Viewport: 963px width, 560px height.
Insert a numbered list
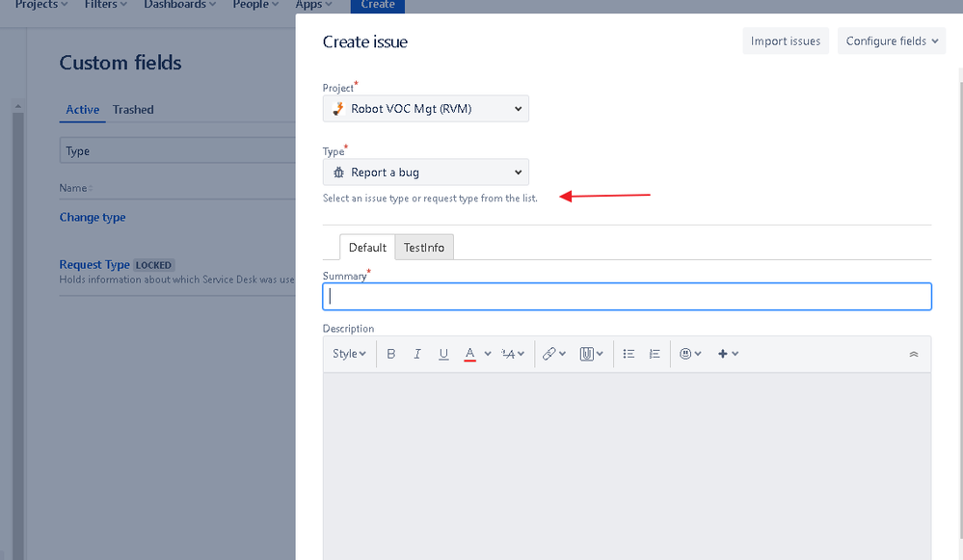point(655,354)
